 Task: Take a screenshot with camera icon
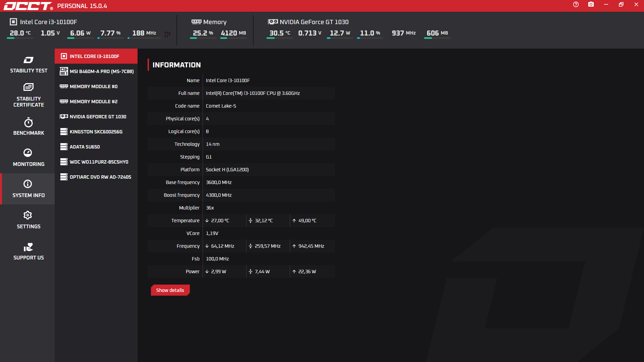(591, 5)
